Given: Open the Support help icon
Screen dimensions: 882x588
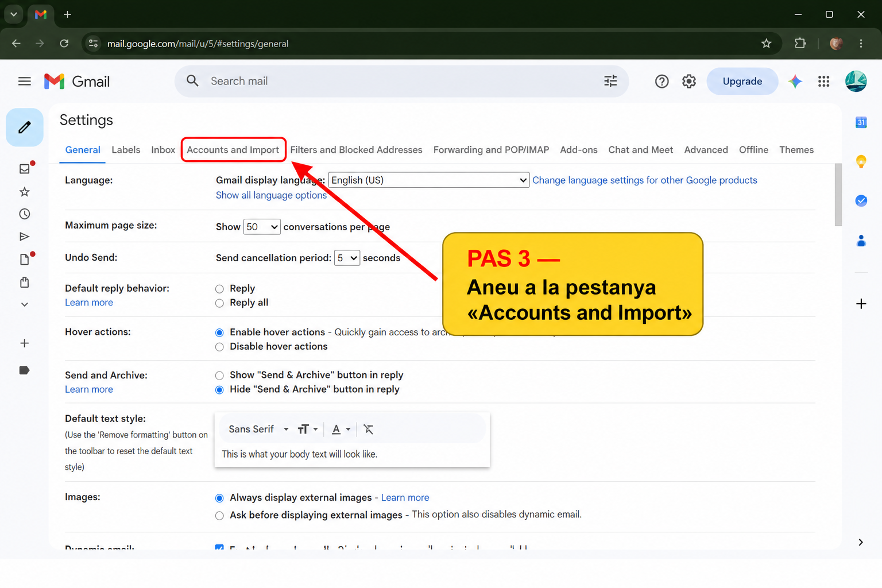Looking at the screenshot, I should point(661,82).
